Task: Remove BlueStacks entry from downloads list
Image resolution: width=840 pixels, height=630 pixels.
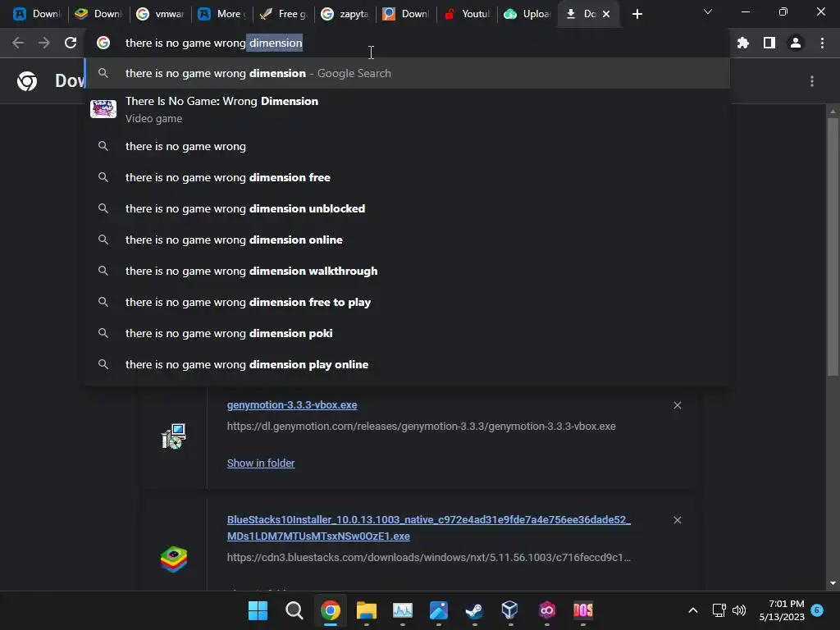Action: pyautogui.click(x=677, y=520)
